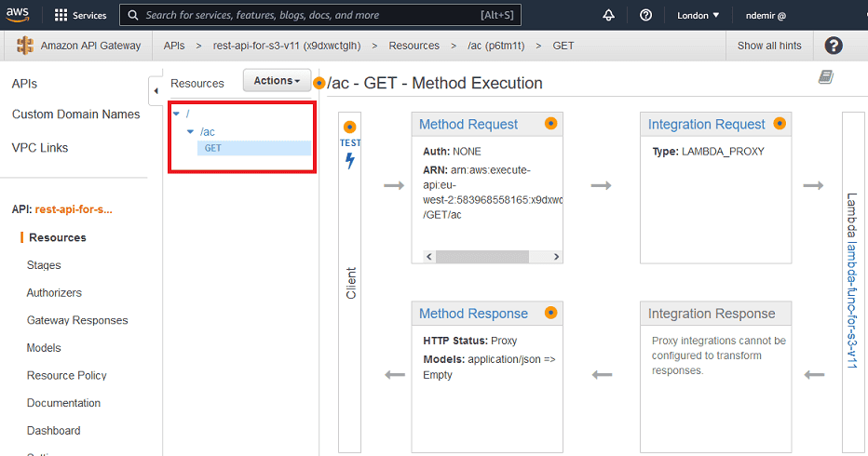Image resolution: width=868 pixels, height=456 pixels.
Task: Collapse the Resources panel with arrow handle
Action: (155, 90)
